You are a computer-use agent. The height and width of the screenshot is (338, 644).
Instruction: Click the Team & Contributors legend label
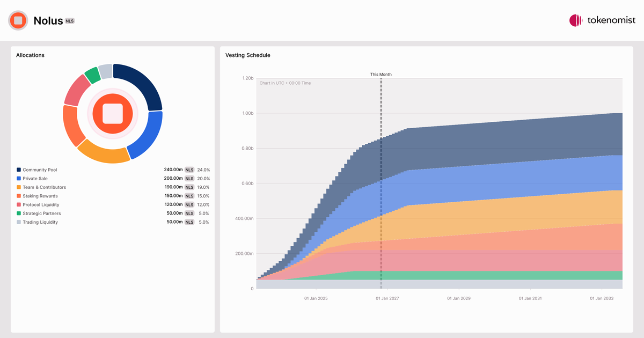(x=45, y=187)
